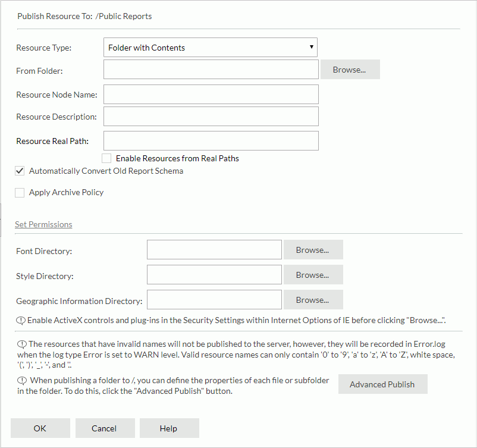This screenshot has width=477, height=448.
Task: Select Folder with Contents in the dropdown
Action: pyautogui.click(x=211, y=47)
